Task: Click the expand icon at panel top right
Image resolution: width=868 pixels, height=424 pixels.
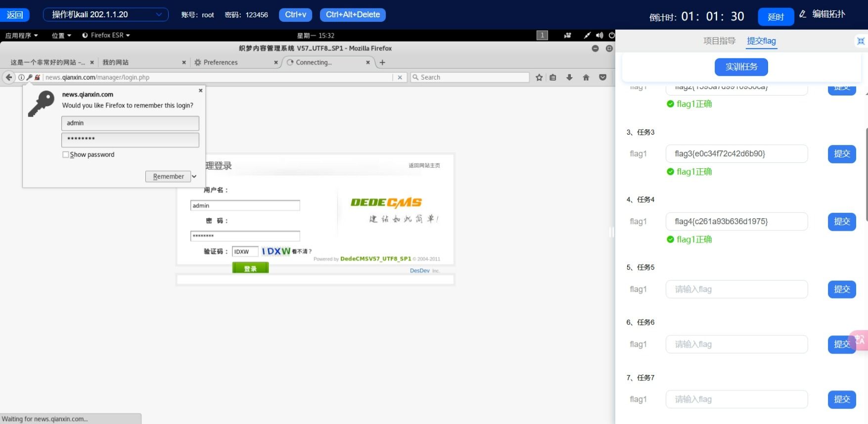Action: (861, 41)
